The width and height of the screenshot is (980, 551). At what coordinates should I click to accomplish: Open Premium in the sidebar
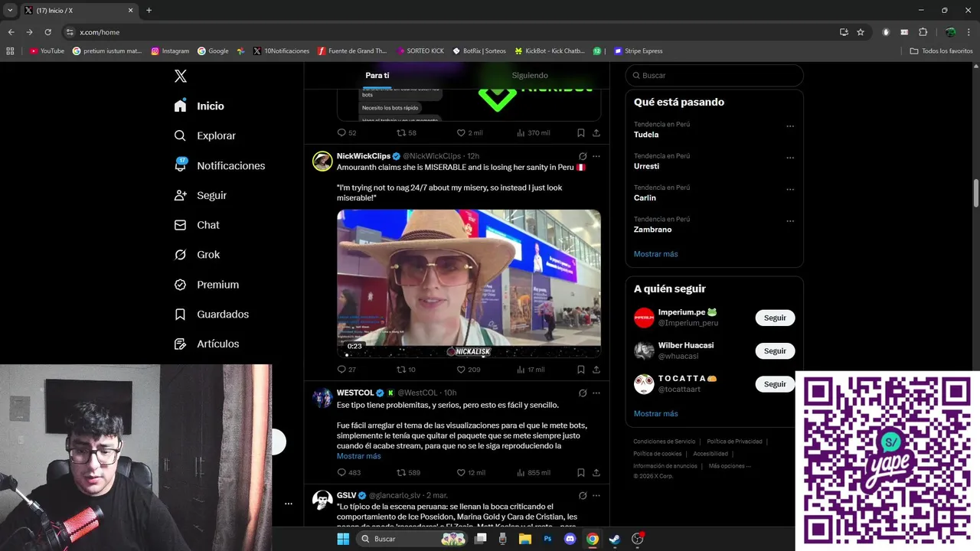[207, 285]
